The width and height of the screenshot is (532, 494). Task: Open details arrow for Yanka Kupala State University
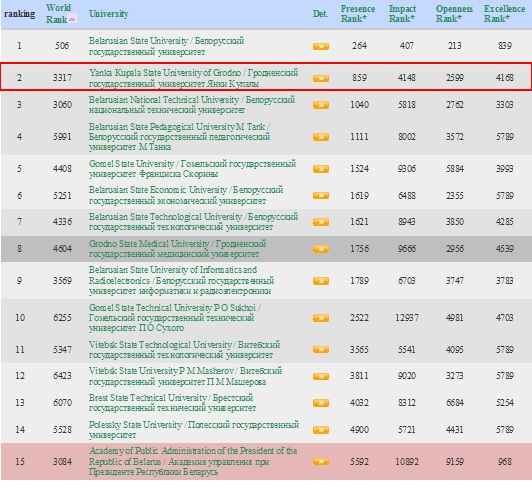pos(321,78)
